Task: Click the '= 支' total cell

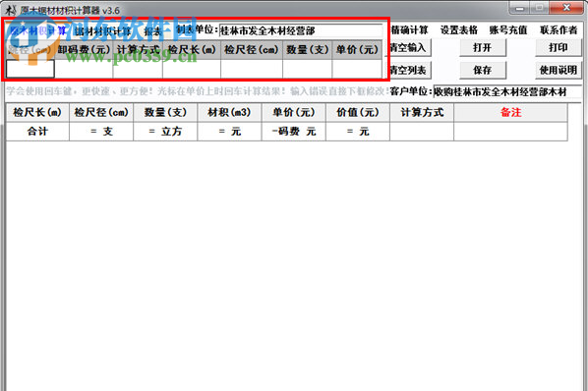Action: (x=101, y=132)
